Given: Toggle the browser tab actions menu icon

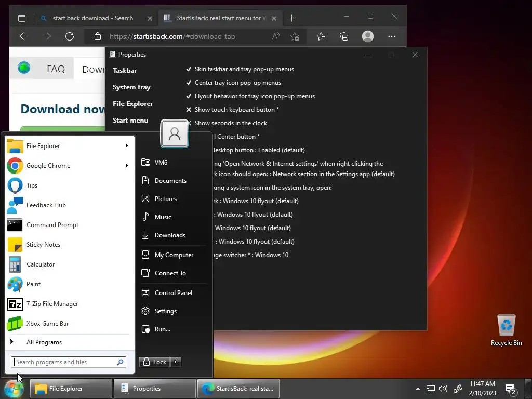Looking at the screenshot, I should 22,18.
